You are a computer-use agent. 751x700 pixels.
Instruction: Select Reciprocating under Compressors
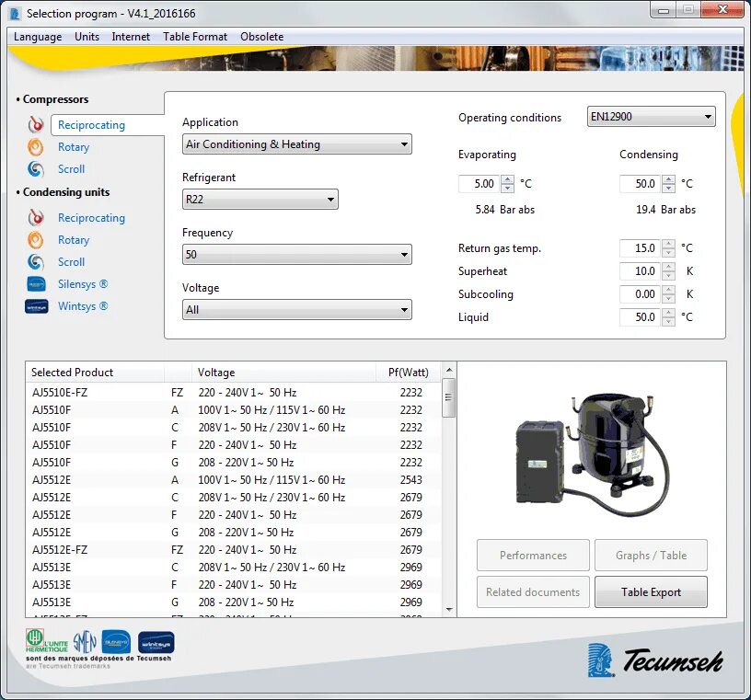coord(91,125)
